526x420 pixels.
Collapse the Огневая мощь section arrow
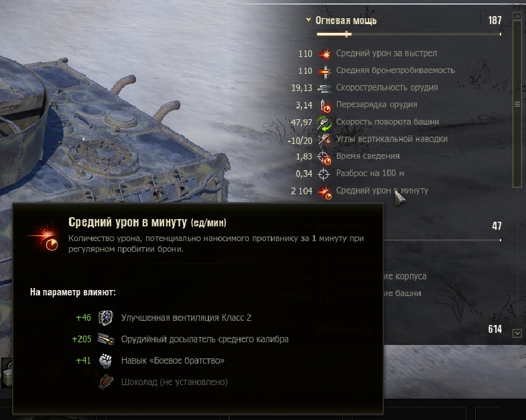[x=308, y=20]
